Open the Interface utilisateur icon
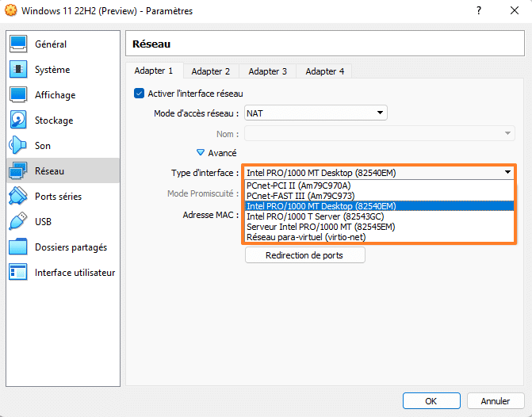 click(x=19, y=273)
